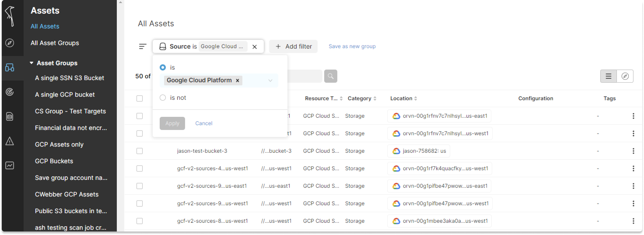
Task: Click the Save as new group link
Action: [352, 47]
